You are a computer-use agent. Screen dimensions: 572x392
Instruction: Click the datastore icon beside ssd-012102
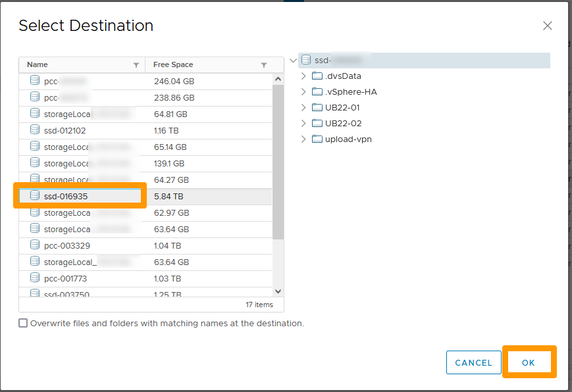pos(34,130)
